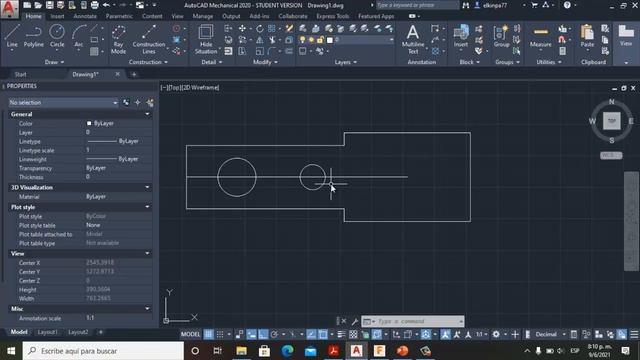640x360 pixels.
Task: Open the Parametric ribbon tab
Action: 119,16
